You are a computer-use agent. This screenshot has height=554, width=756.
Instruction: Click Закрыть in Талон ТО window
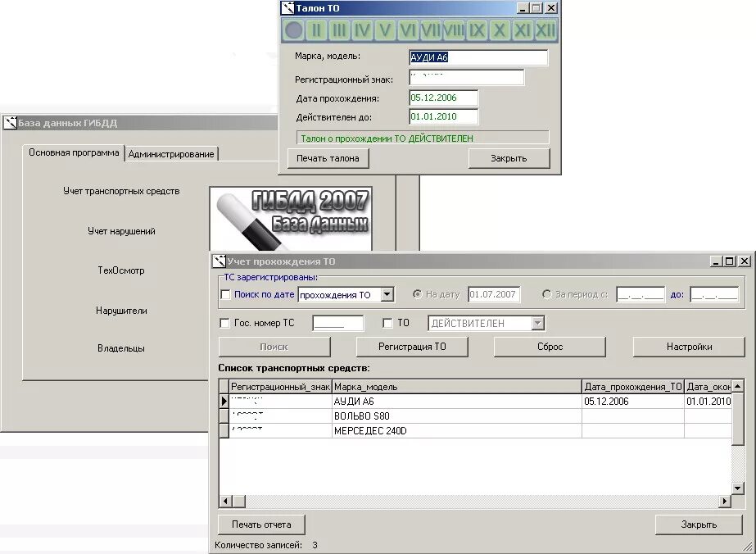[x=509, y=158]
